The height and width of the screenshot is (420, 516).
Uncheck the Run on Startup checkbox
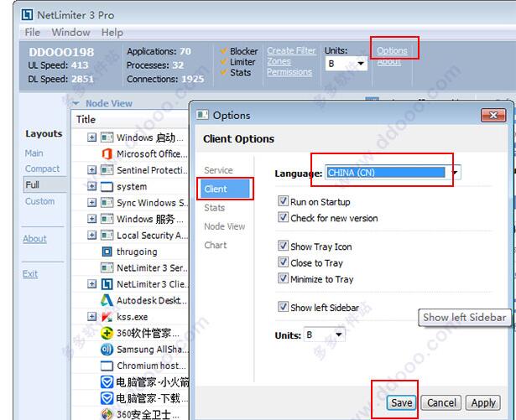point(283,202)
